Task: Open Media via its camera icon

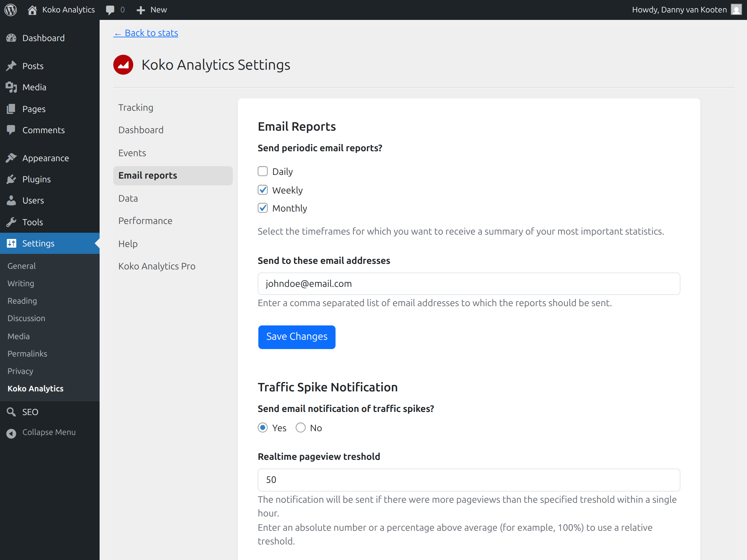Action: (x=12, y=87)
